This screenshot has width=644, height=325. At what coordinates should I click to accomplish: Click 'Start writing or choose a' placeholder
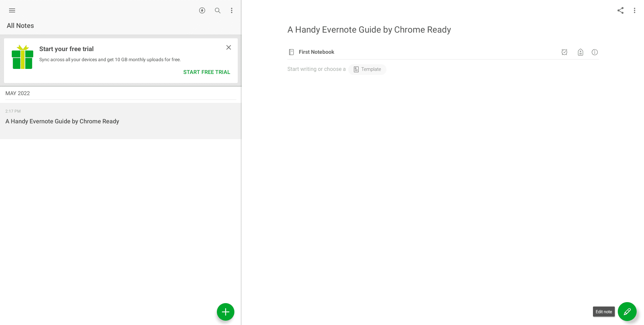316,69
